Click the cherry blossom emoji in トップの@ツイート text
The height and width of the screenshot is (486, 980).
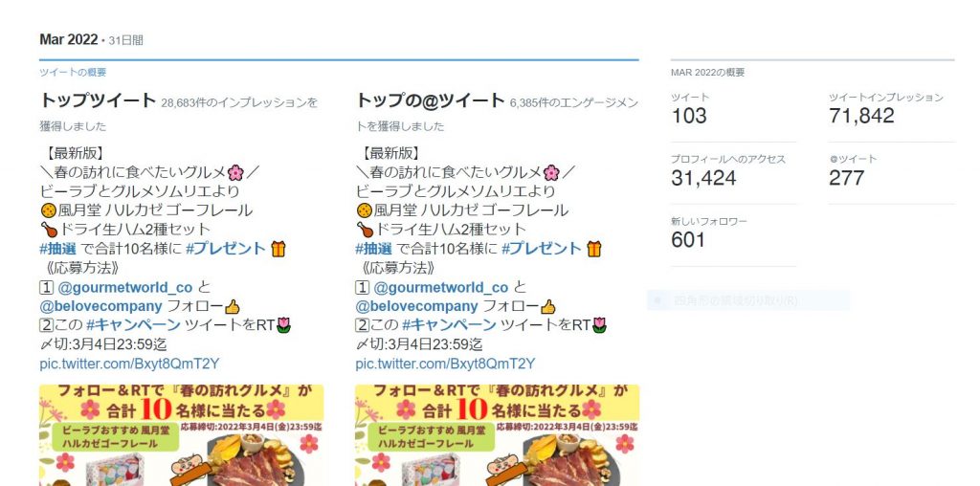551,172
